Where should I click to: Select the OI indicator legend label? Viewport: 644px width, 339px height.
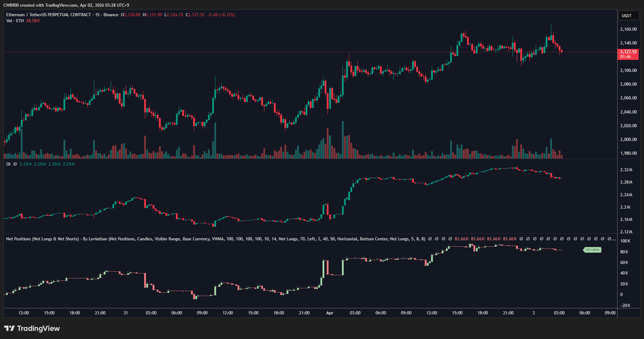click(x=8, y=164)
